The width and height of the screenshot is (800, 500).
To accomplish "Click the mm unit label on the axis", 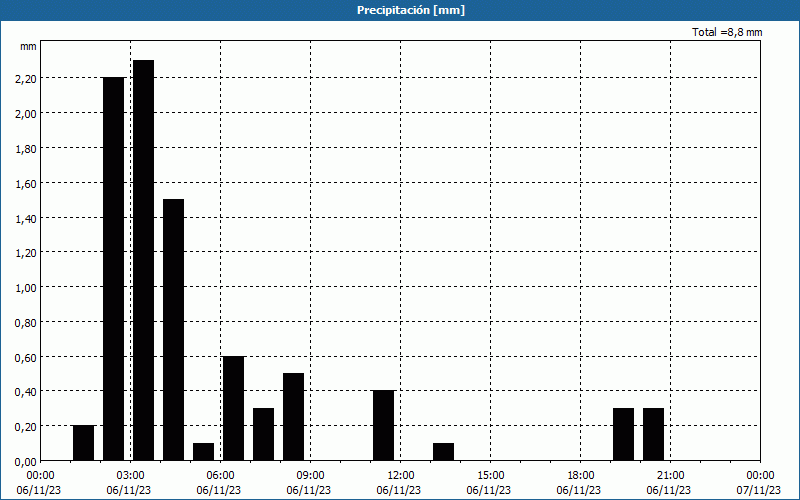I will [28, 46].
